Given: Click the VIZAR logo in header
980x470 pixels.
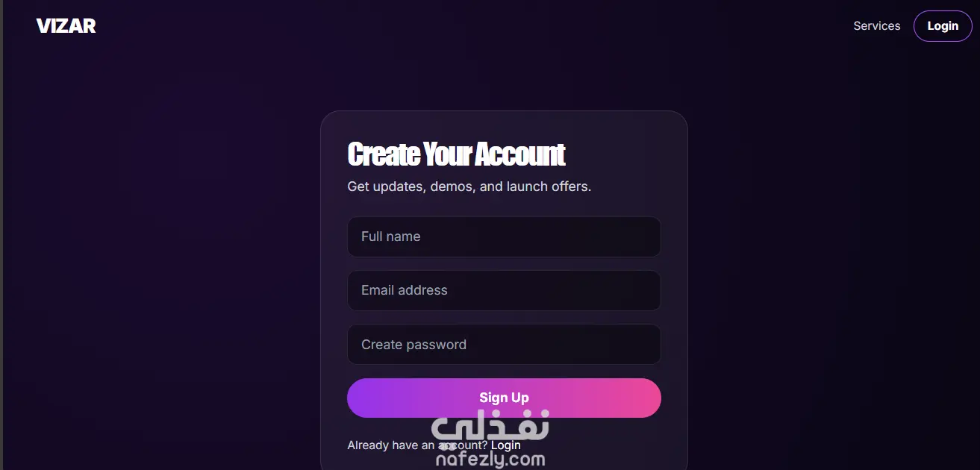Looking at the screenshot, I should point(66,26).
